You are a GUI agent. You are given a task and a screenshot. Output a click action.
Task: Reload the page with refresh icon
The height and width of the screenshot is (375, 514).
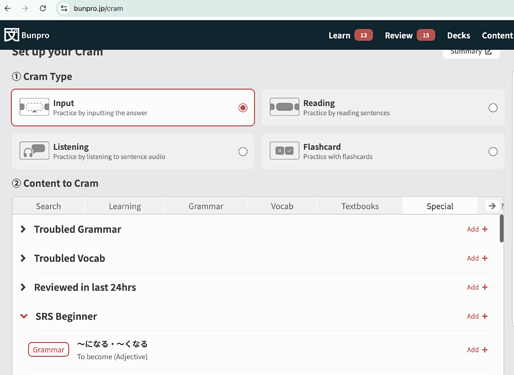pos(43,8)
